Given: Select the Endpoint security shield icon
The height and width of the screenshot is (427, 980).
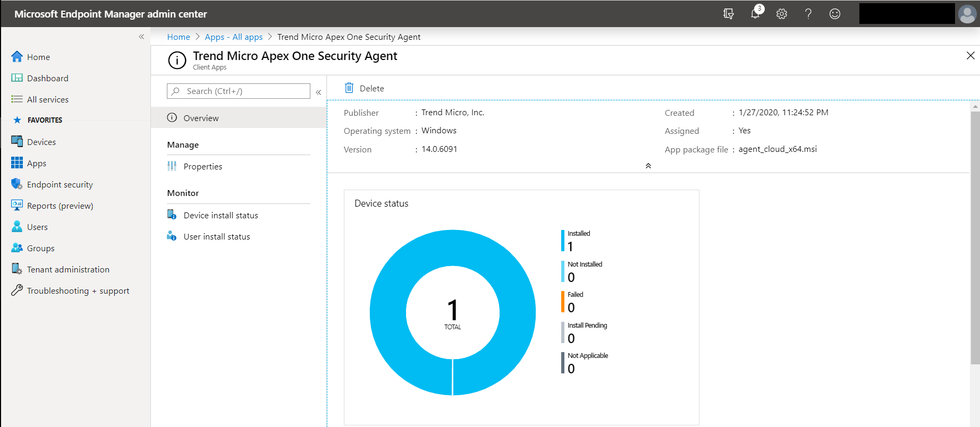Looking at the screenshot, I should pos(17,184).
